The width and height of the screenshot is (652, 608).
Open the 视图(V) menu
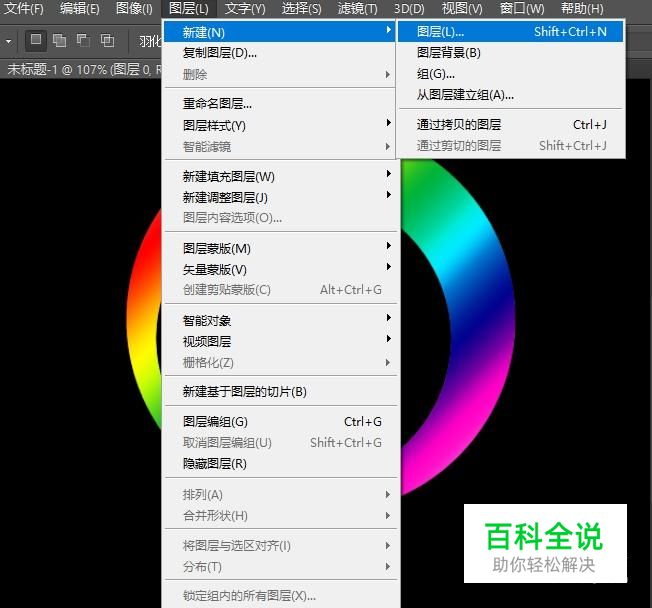pyautogui.click(x=462, y=8)
